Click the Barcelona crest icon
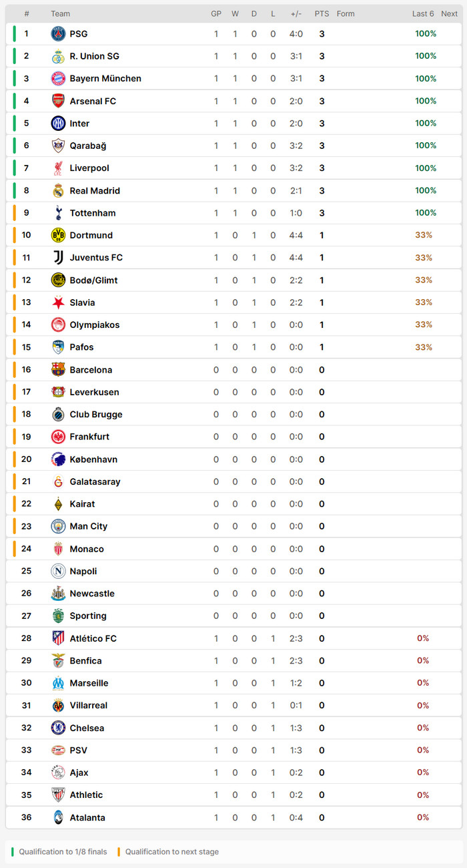 point(59,370)
